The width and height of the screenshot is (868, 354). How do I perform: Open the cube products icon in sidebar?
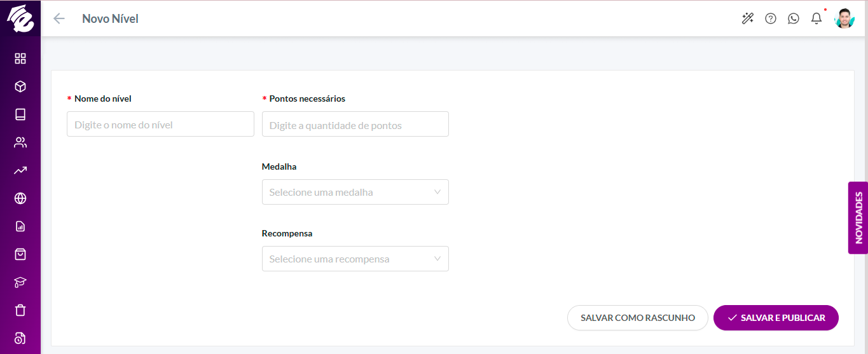coord(20,86)
